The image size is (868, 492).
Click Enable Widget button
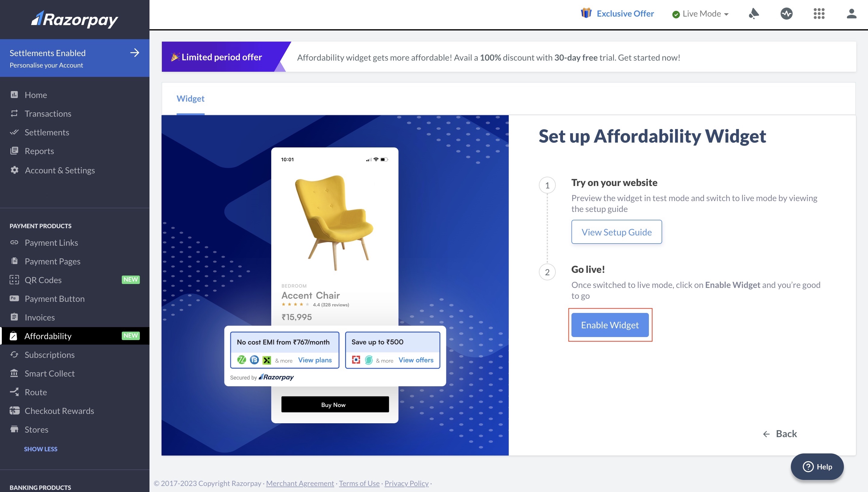click(x=610, y=324)
